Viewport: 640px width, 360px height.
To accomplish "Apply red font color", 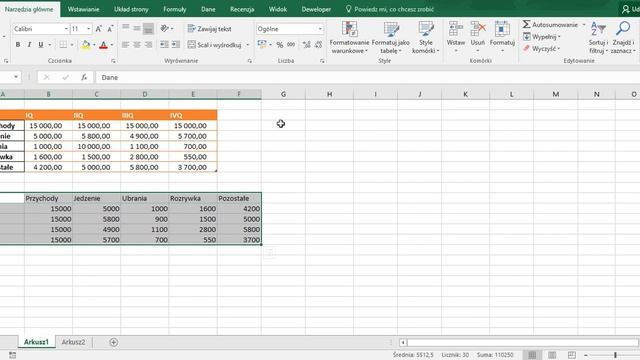I will (104, 44).
